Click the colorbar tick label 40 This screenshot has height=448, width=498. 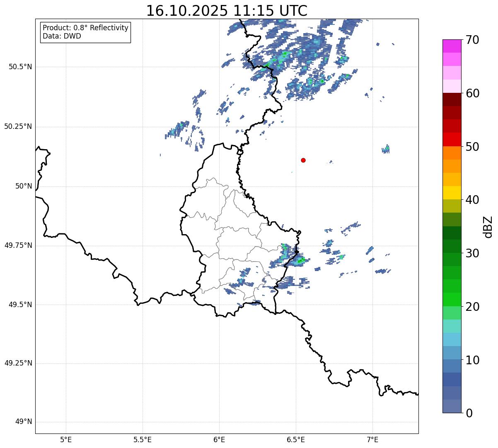(473, 200)
